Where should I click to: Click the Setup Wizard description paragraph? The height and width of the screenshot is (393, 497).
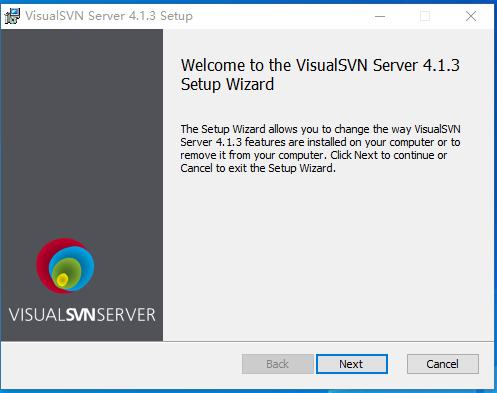(x=320, y=149)
